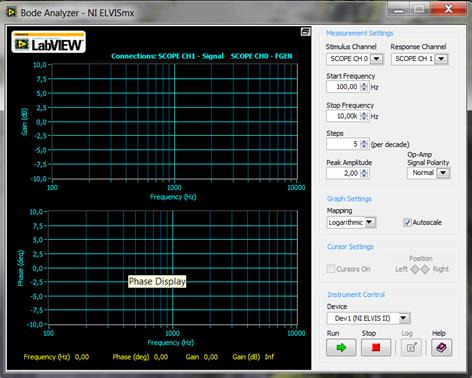Open the Response Channel dropdown
Screen dimensions: 472x378
(442, 59)
